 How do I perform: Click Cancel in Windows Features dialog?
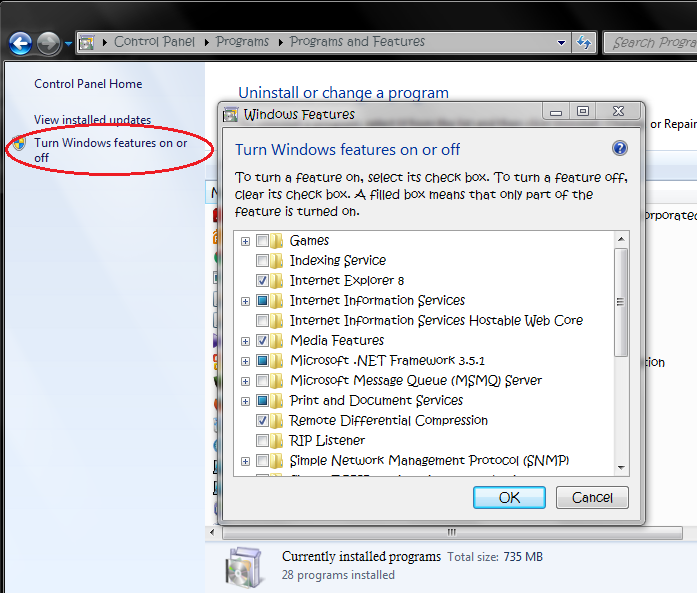pos(592,497)
